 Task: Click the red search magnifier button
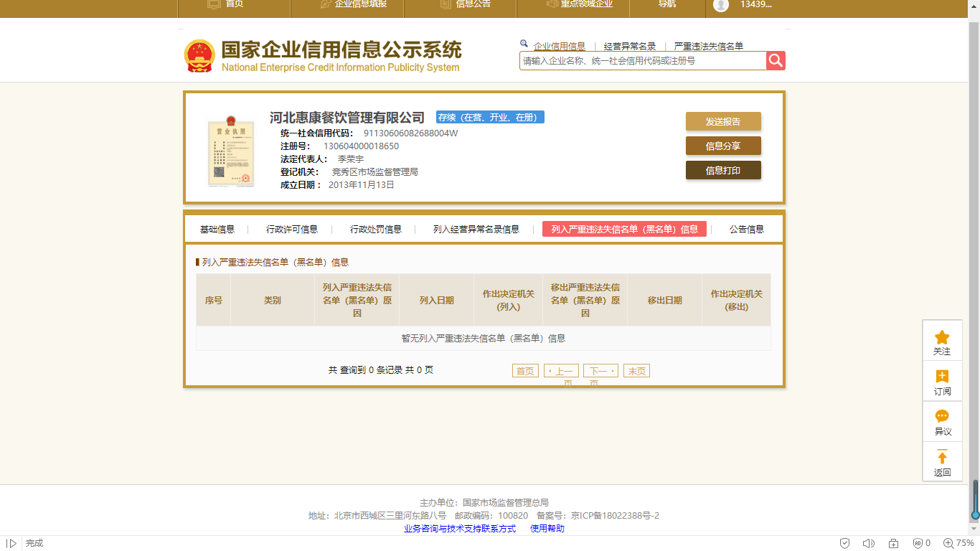click(x=776, y=61)
